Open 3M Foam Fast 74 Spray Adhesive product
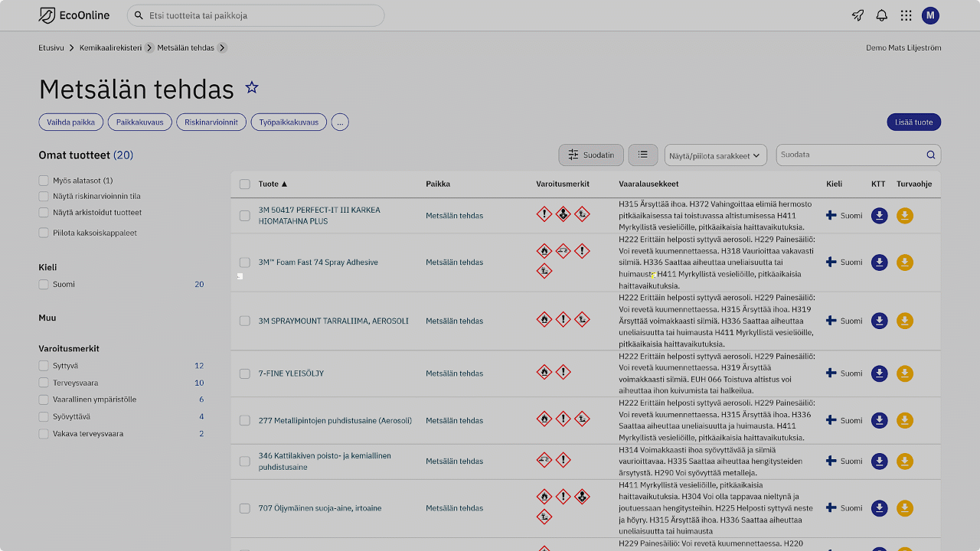The height and width of the screenshot is (551, 980). click(318, 262)
